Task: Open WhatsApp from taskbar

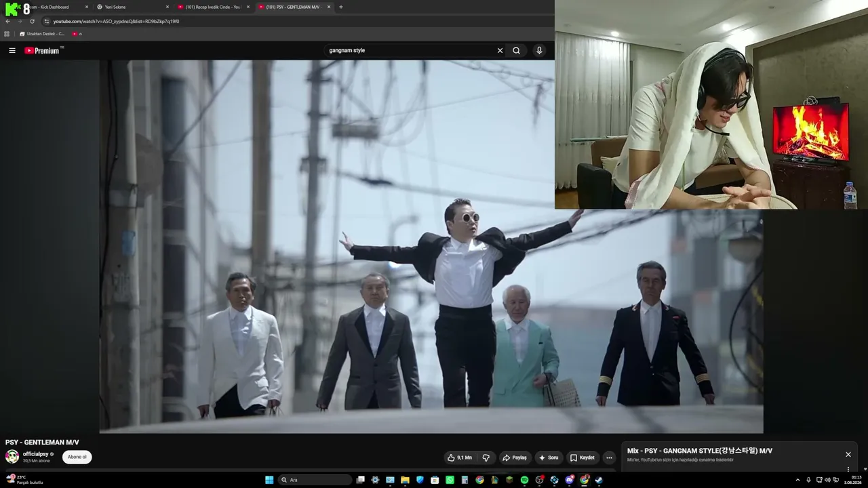Action: [x=450, y=480]
